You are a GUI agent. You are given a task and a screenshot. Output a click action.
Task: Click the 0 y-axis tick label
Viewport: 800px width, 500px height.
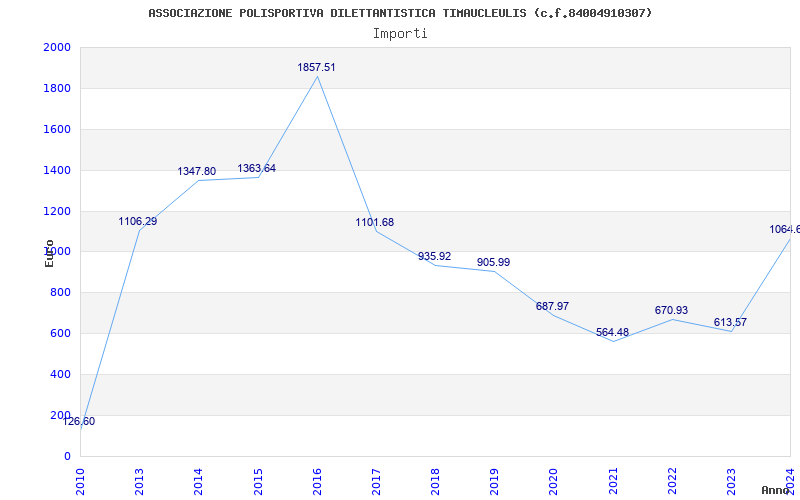(x=67, y=456)
